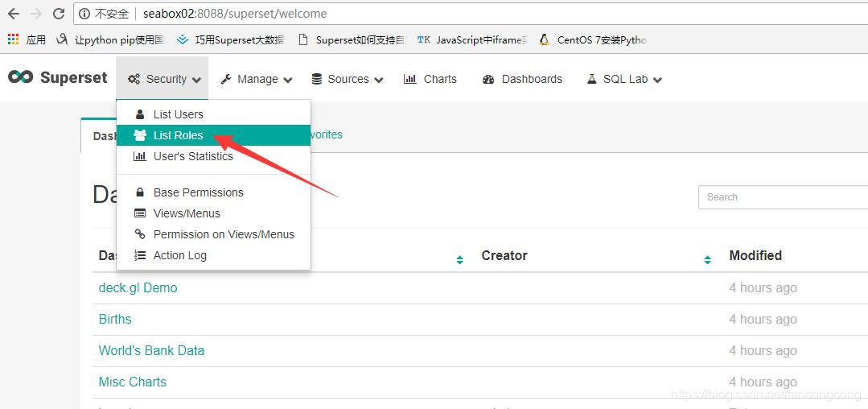Click the Superset brand name
This screenshot has width=868, height=409.
(74, 77)
